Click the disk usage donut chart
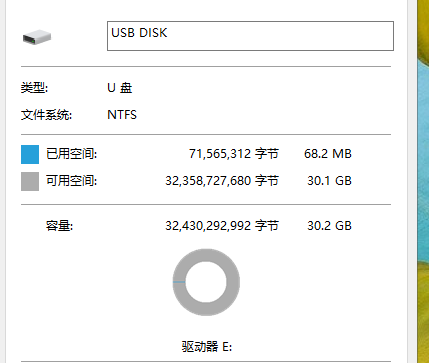This screenshot has width=429, height=363. (x=206, y=282)
